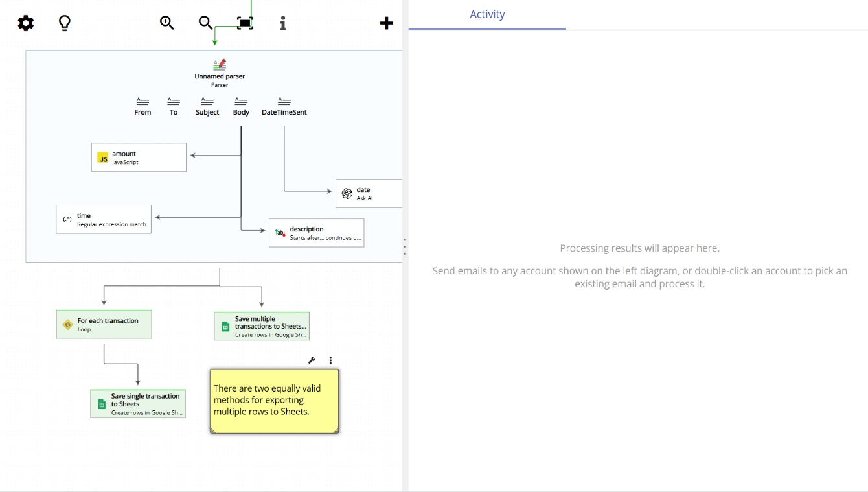Click the Ask AI icon on the date node

[348, 193]
